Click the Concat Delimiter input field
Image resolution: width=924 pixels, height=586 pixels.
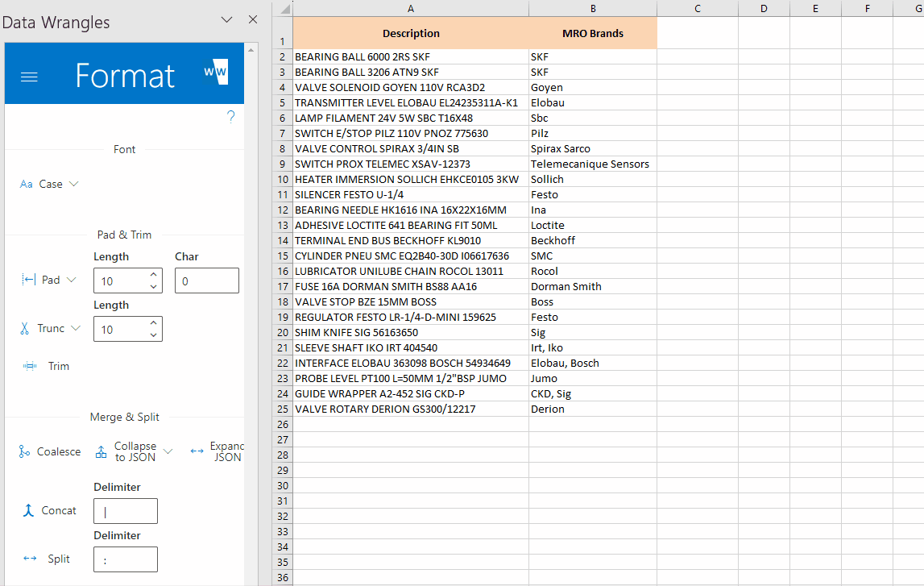click(125, 511)
